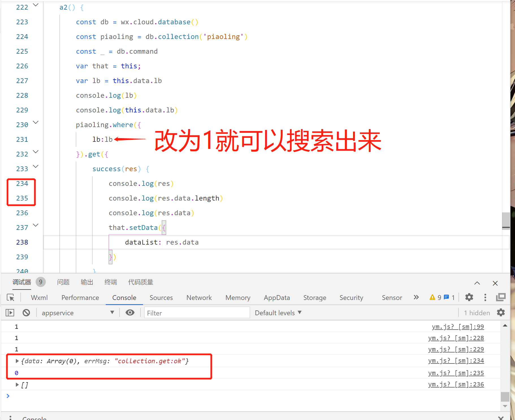Open source link ym.js [sm]:99
Viewport: 515px width, 420px height.
[458, 327]
